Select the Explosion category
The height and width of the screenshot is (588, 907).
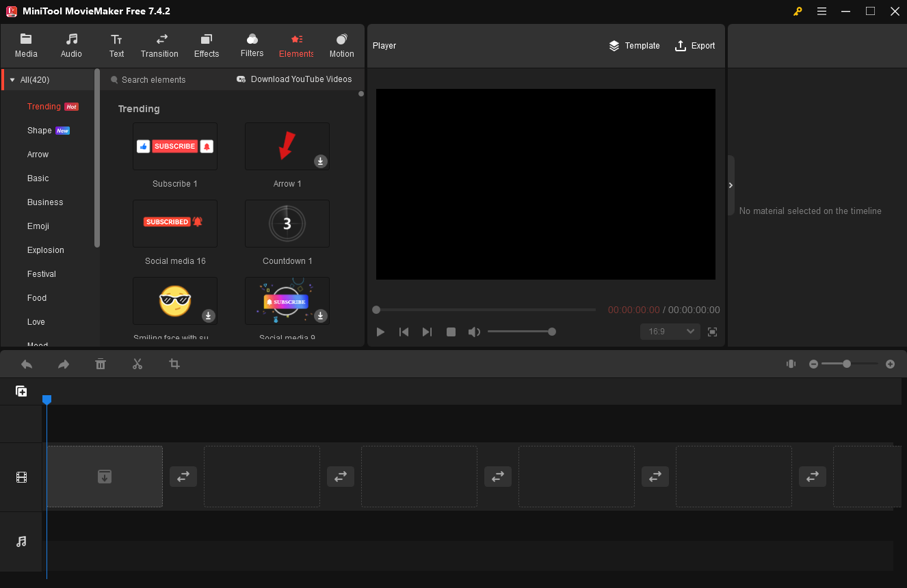pyautogui.click(x=46, y=250)
